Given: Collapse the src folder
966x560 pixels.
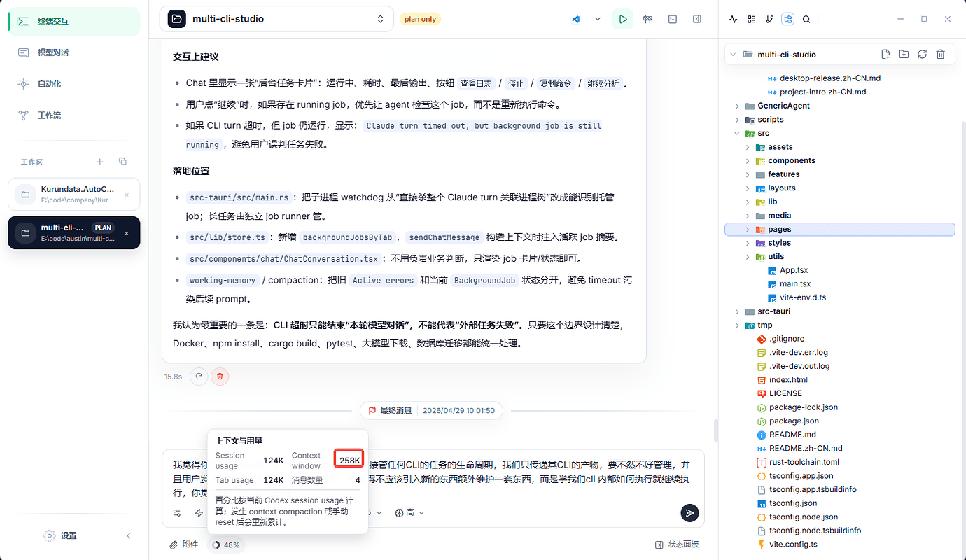Looking at the screenshot, I should click(x=737, y=133).
